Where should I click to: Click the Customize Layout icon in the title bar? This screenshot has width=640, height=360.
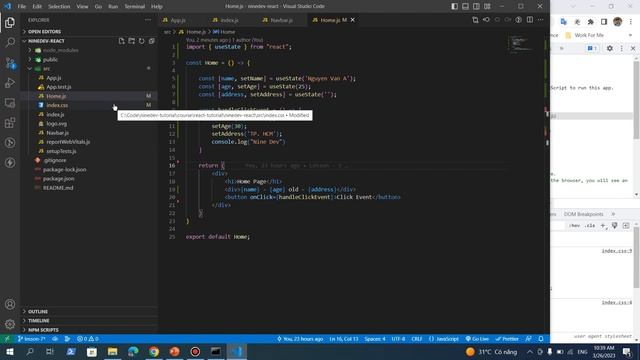[x=487, y=6]
